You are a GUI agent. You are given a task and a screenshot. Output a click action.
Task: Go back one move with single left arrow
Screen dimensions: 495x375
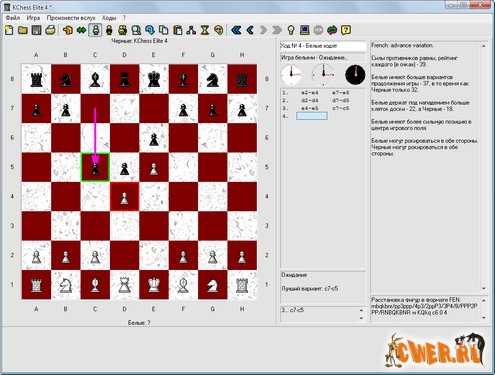click(250, 30)
